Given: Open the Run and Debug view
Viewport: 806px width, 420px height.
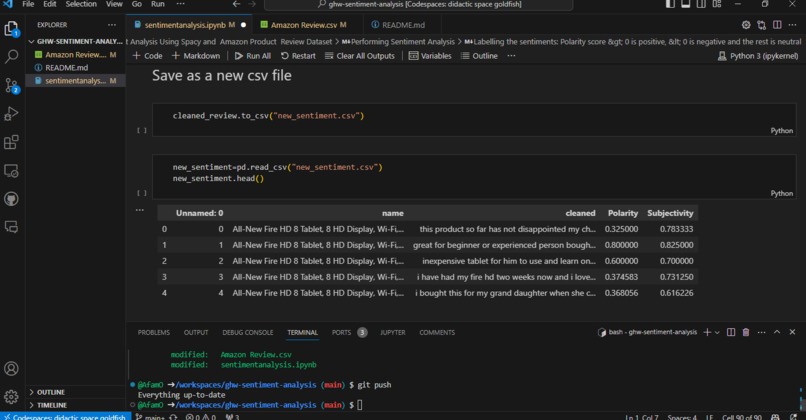Looking at the screenshot, I should click(x=11, y=113).
